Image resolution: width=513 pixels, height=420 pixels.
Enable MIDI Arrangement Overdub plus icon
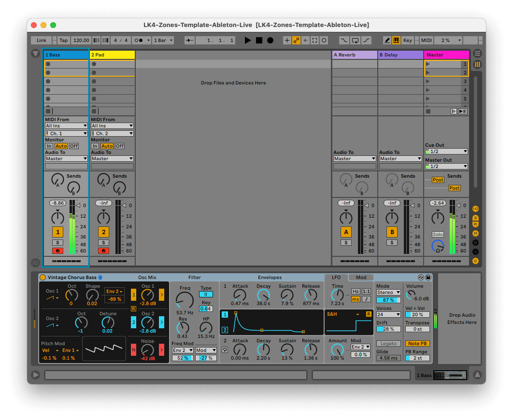(x=287, y=40)
